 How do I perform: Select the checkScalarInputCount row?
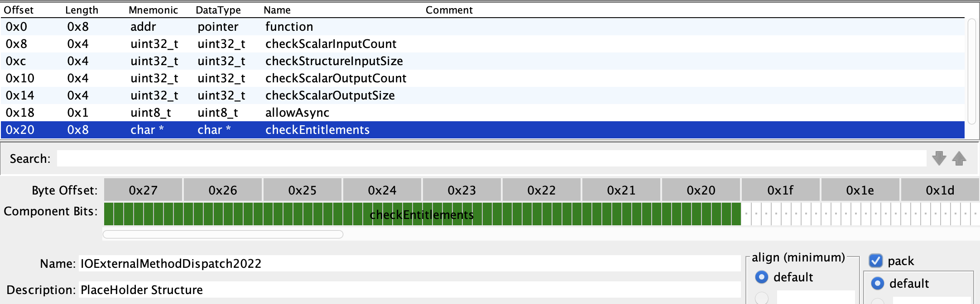tap(331, 44)
